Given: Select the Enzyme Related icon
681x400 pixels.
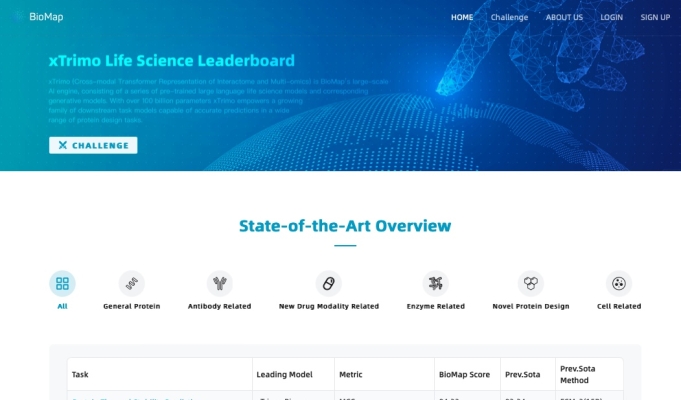Looking at the screenshot, I should pyautogui.click(x=436, y=284).
